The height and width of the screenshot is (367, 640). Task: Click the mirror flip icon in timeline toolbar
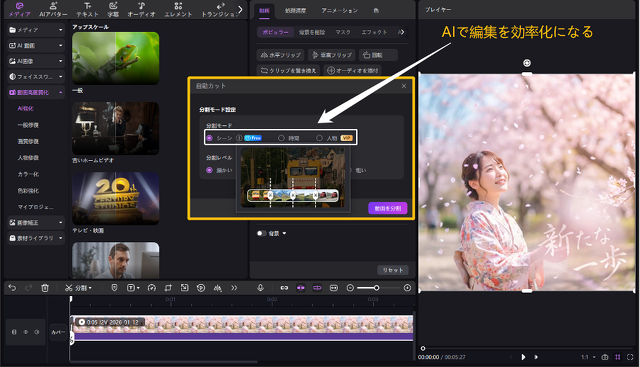click(218, 288)
